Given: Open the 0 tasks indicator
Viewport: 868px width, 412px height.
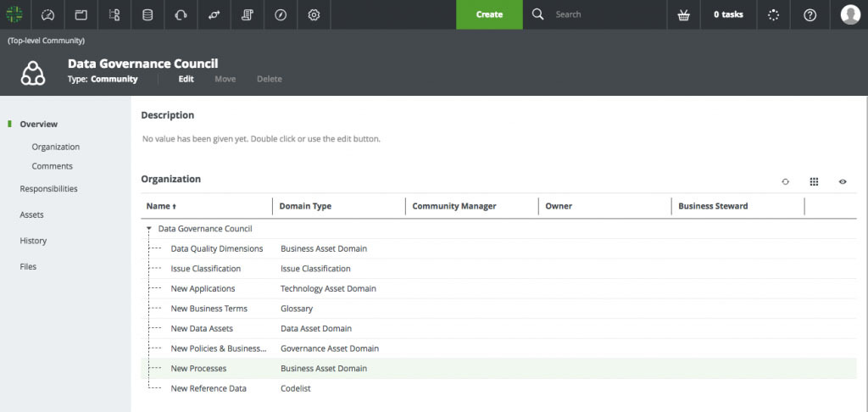Looking at the screenshot, I should click(x=728, y=15).
